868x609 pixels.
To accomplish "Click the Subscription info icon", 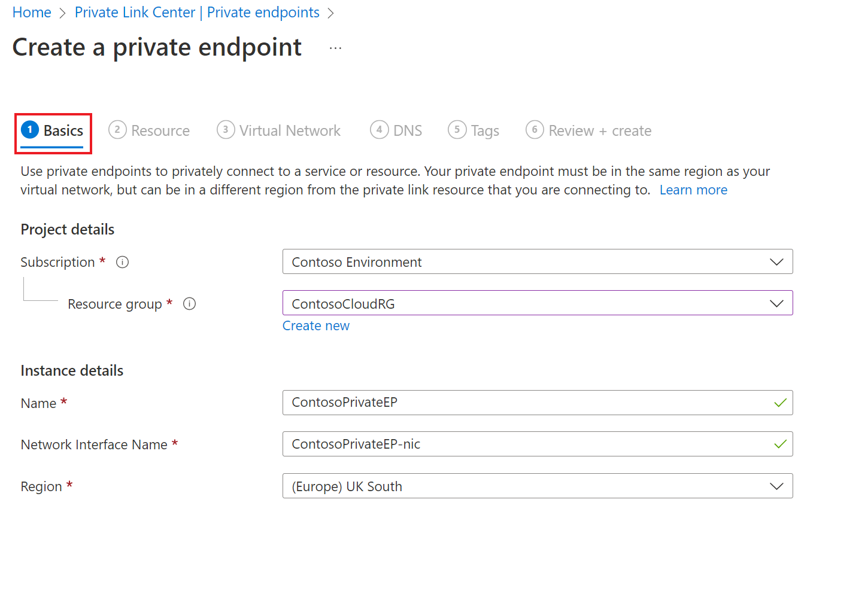I will coord(122,262).
